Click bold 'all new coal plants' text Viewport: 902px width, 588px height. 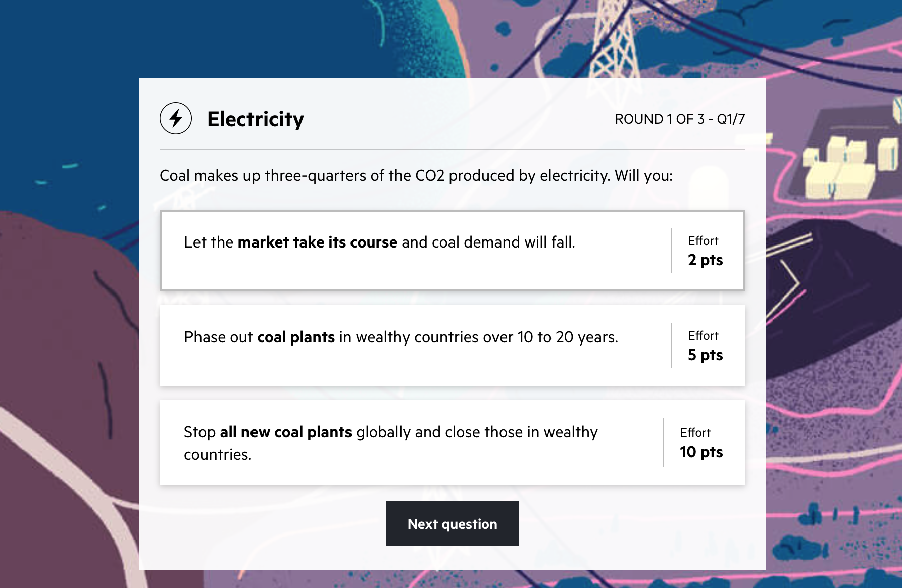coord(286,432)
